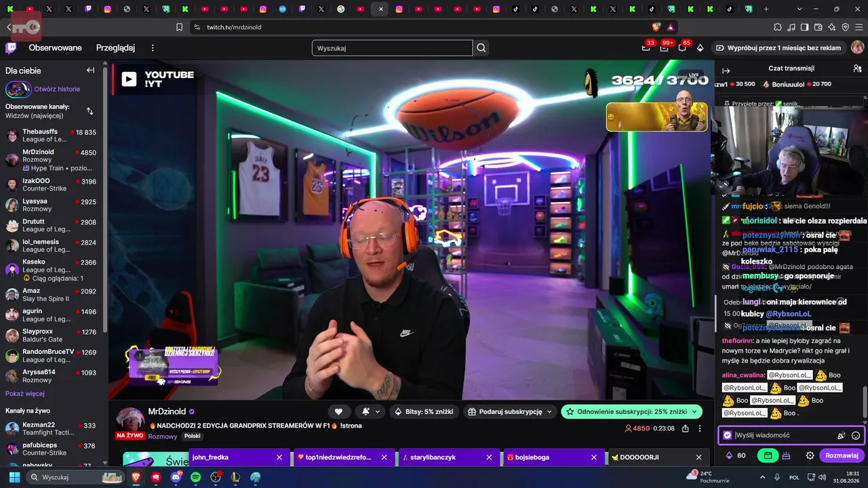
Task: Click Bitsy: 5% zniżki button
Action: (x=424, y=411)
